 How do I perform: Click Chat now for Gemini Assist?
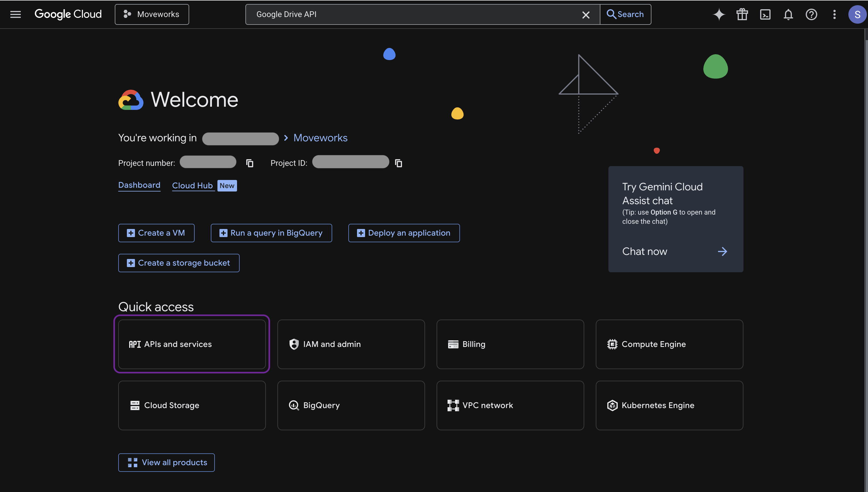tap(675, 251)
